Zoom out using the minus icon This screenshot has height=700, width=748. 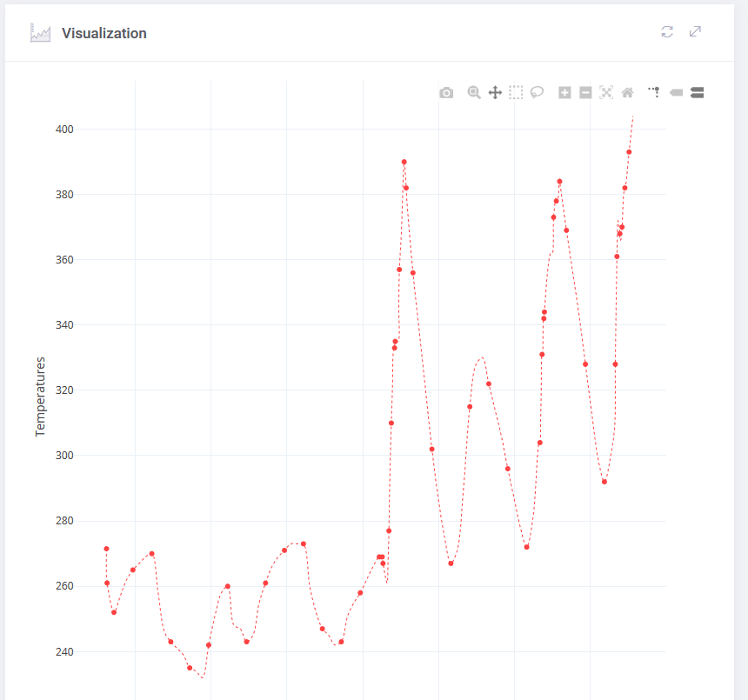[585, 92]
